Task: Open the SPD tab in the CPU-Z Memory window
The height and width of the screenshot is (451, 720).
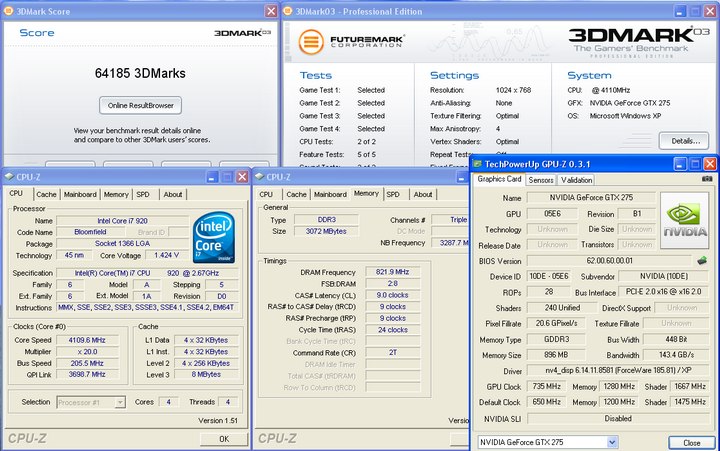Action: coord(393,194)
